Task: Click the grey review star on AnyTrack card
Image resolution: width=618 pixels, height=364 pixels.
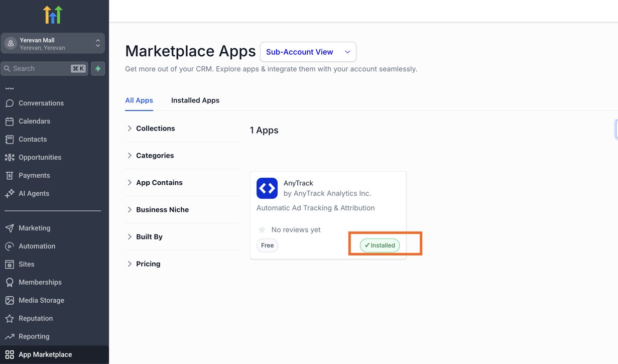Action: click(262, 229)
